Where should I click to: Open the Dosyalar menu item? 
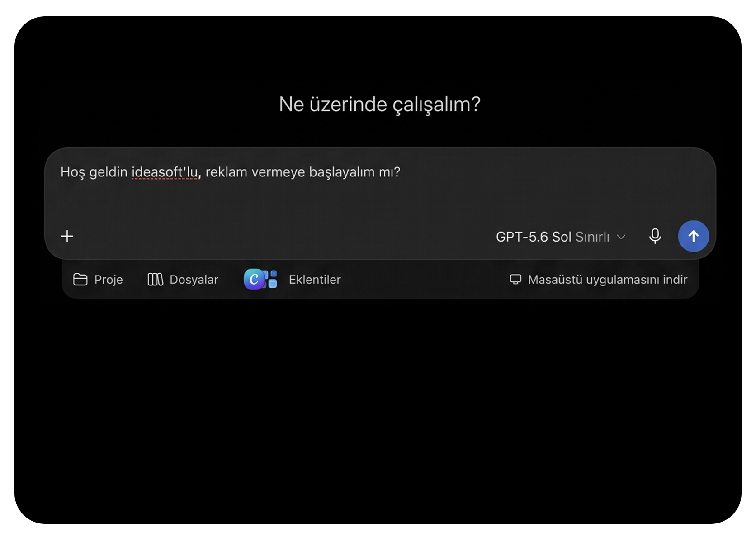(183, 280)
